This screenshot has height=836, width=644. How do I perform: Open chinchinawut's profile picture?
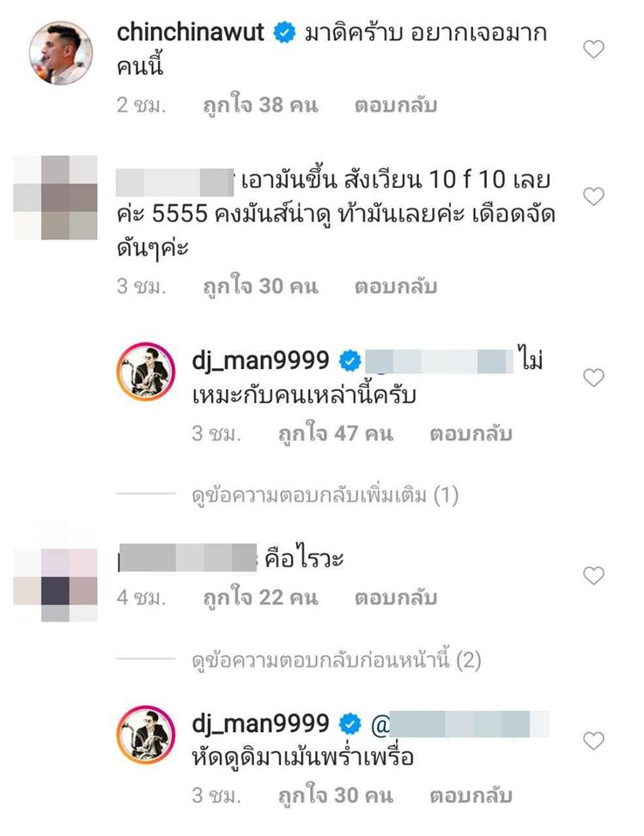(60, 52)
